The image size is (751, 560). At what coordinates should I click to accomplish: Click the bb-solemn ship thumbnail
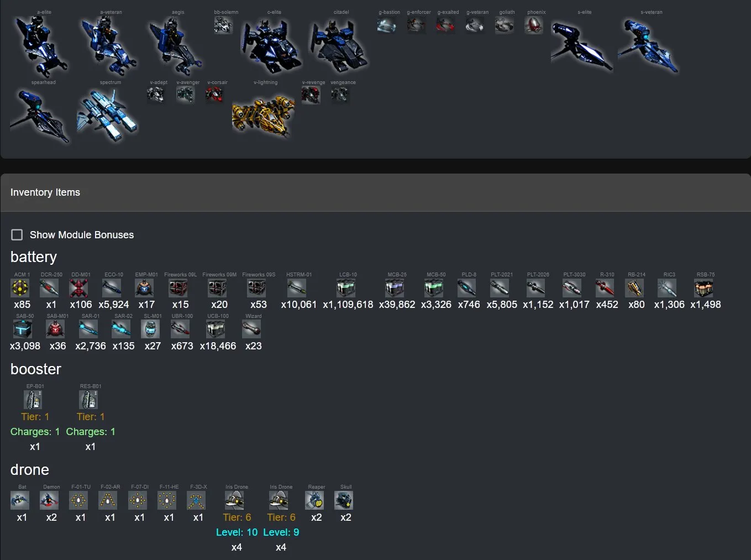223,25
